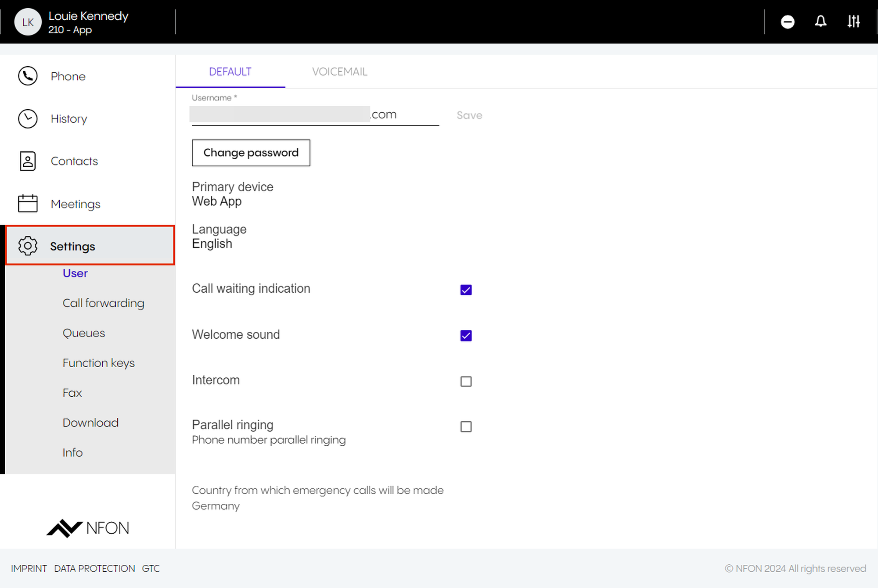Open the Function keys submenu item
This screenshot has height=588, width=878.
coord(98,363)
